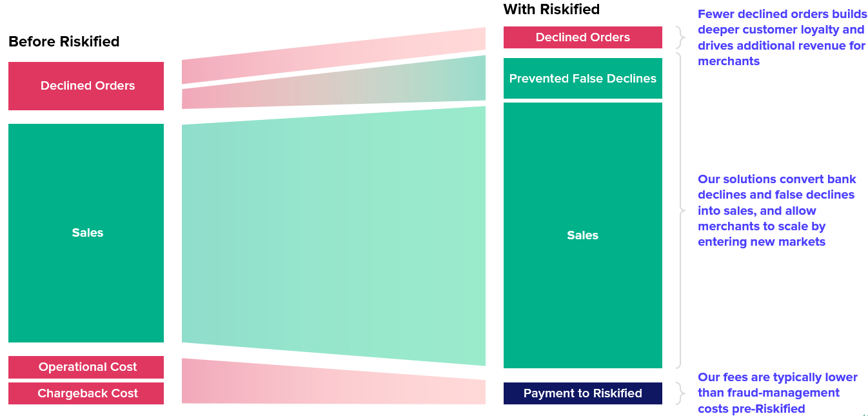Click the Prevented False Declines block
This screenshot has width=868, height=416.
click(582, 79)
